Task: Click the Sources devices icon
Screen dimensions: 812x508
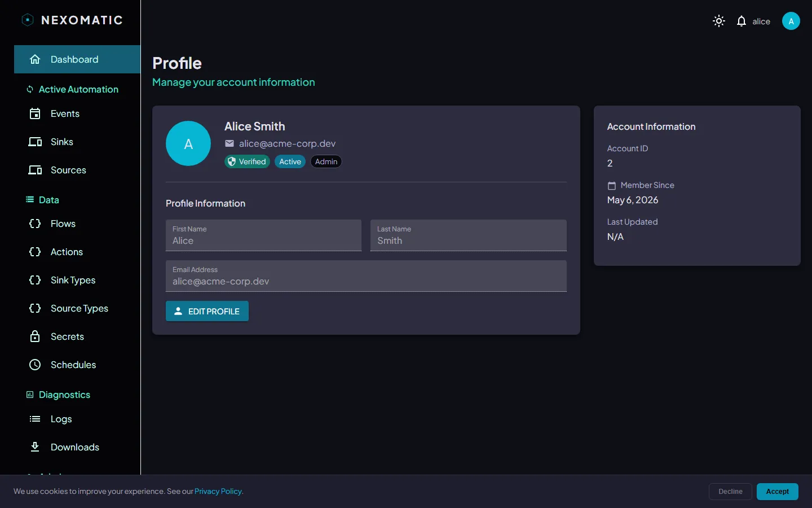Action: click(35, 170)
